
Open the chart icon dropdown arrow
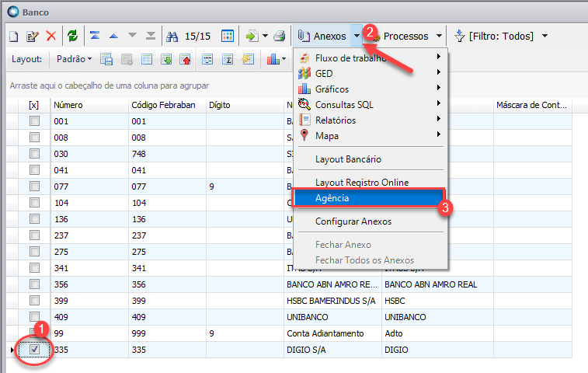[284, 59]
